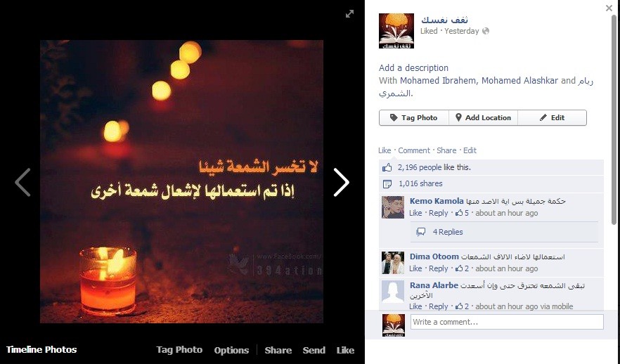Click the Write a comment field
The width and height of the screenshot is (620, 364).
[x=507, y=322]
